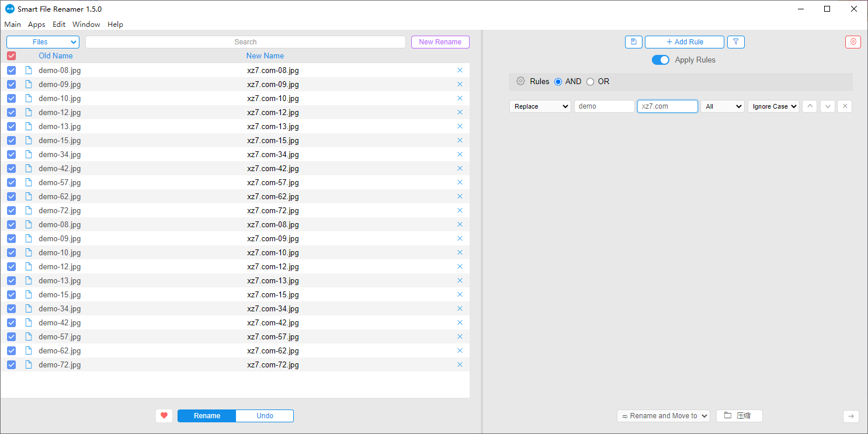Click the red heart icon
868x434 pixels.
(x=164, y=416)
